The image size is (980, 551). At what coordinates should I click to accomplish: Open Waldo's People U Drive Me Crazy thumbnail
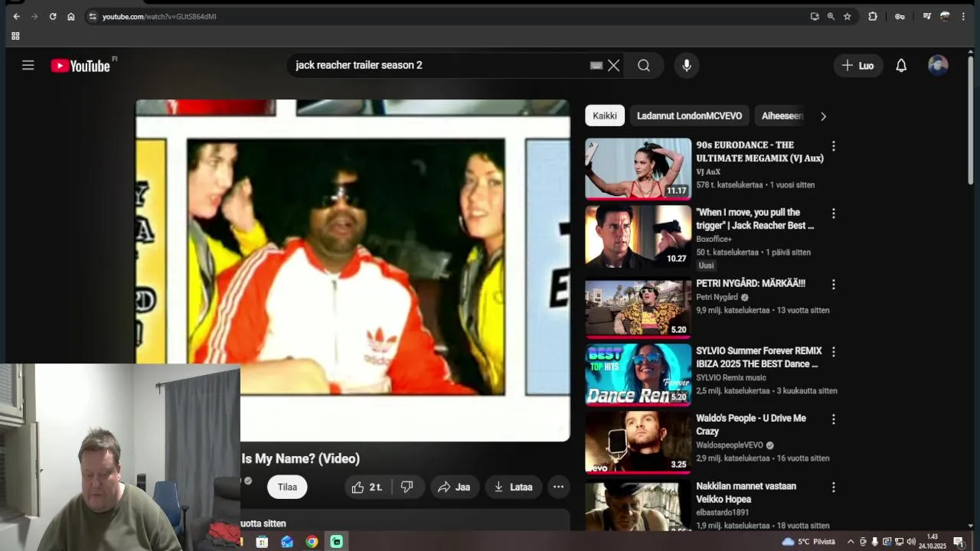(x=639, y=442)
